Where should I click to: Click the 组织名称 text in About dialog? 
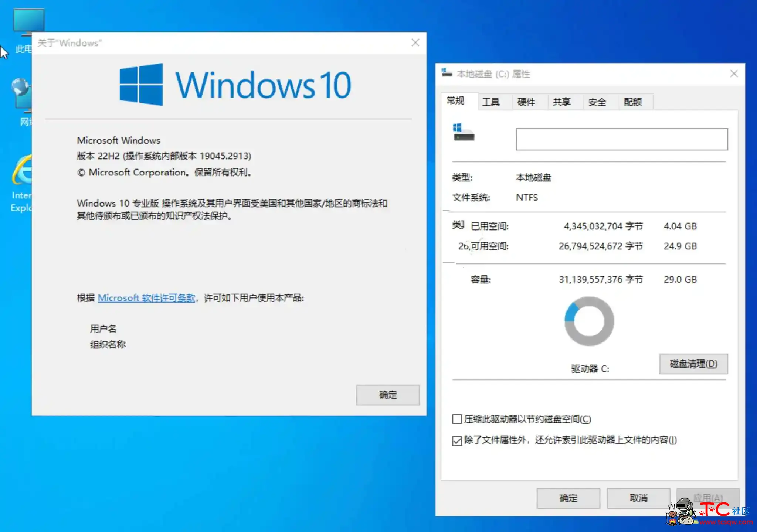tap(108, 344)
